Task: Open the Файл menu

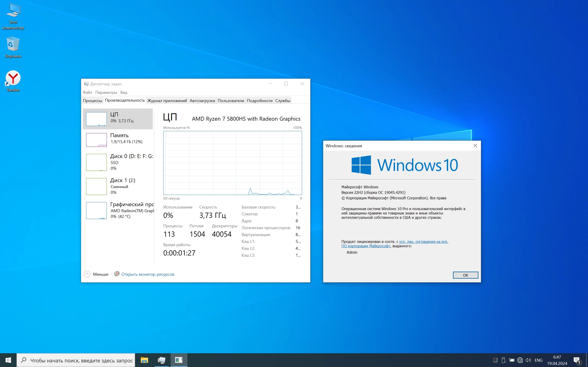Action: [87, 92]
